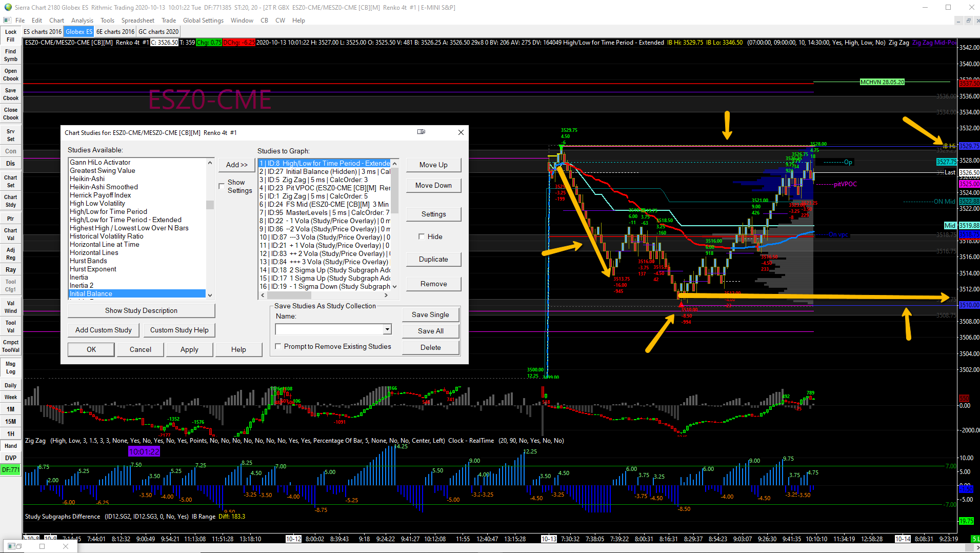The width and height of the screenshot is (980, 553).
Task: Click the Move Down button
Action: (x=433, y=185)
